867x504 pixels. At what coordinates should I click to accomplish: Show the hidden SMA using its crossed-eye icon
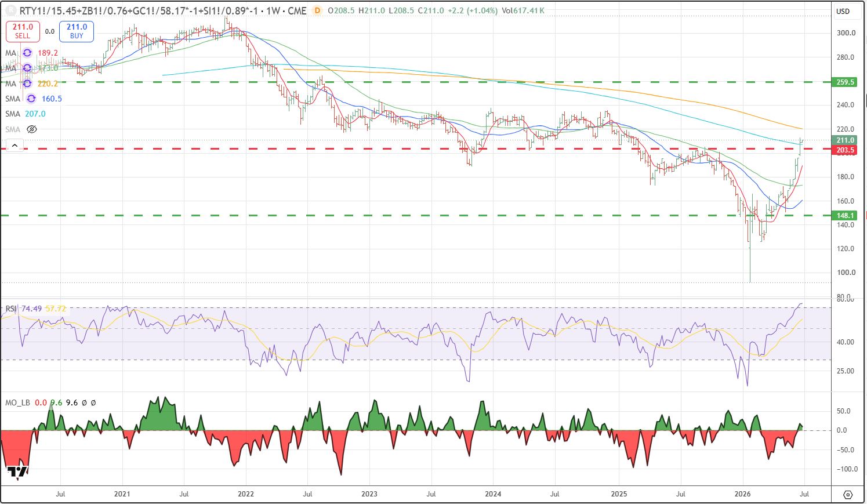point(32,129)
